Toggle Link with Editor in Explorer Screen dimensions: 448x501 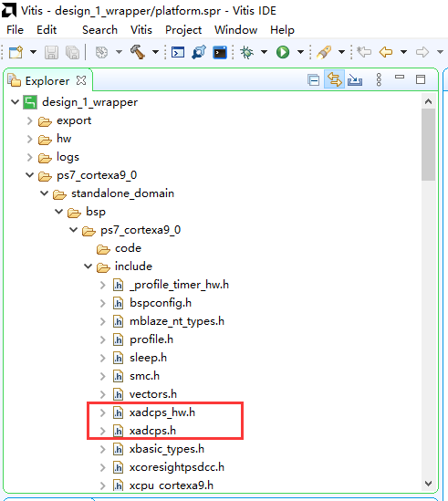(x=334, y=79)
